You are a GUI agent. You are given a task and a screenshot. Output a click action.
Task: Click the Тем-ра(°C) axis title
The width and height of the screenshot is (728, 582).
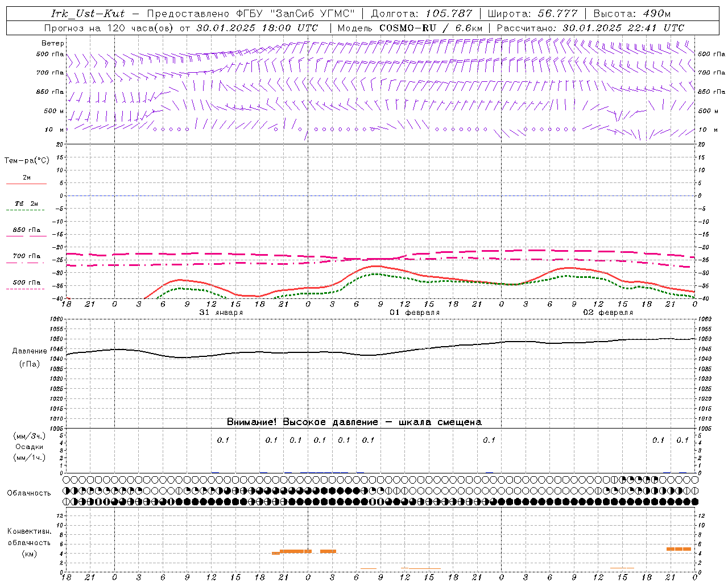click(27, 161)
